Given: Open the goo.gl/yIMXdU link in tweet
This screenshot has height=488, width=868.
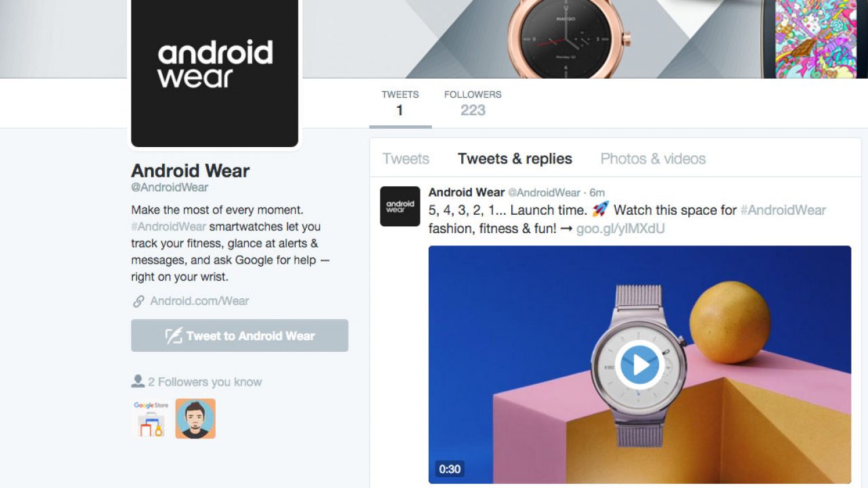Looking at the screenshot, I should [x=620, y=228].
